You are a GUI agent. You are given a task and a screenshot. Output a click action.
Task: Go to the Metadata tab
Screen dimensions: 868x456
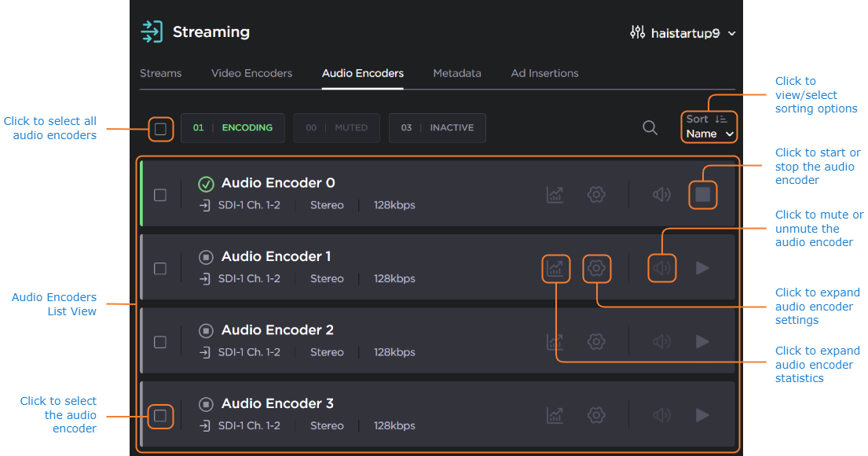click(456, 73)
